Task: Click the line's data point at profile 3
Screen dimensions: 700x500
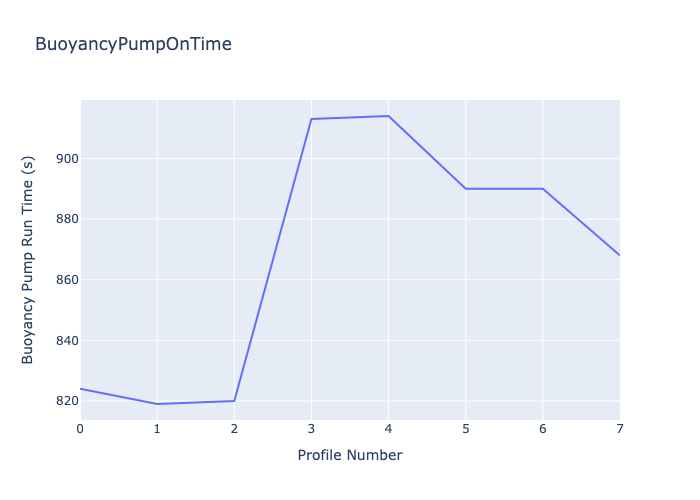Action: click(311, 119)
